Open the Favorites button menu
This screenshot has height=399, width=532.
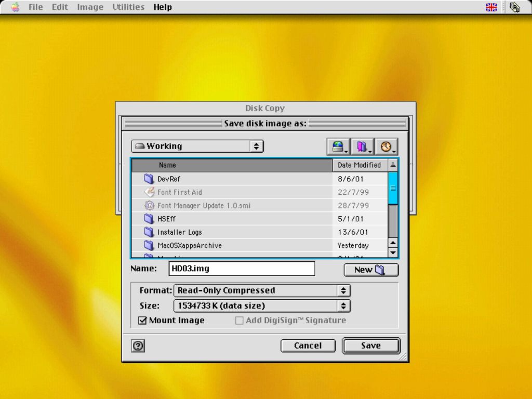[362, 147]
